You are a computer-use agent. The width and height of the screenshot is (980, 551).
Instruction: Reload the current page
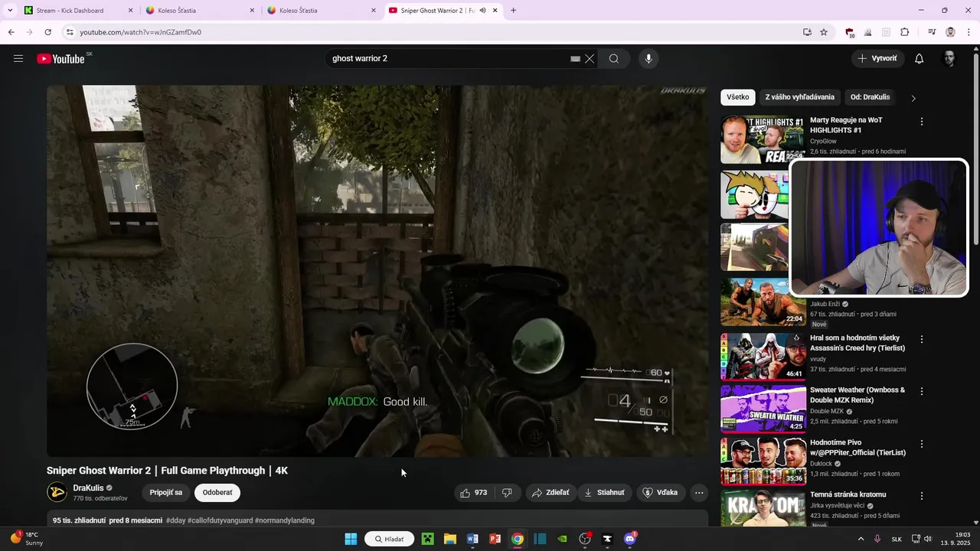pyautogui.click(x=47, y=32)
